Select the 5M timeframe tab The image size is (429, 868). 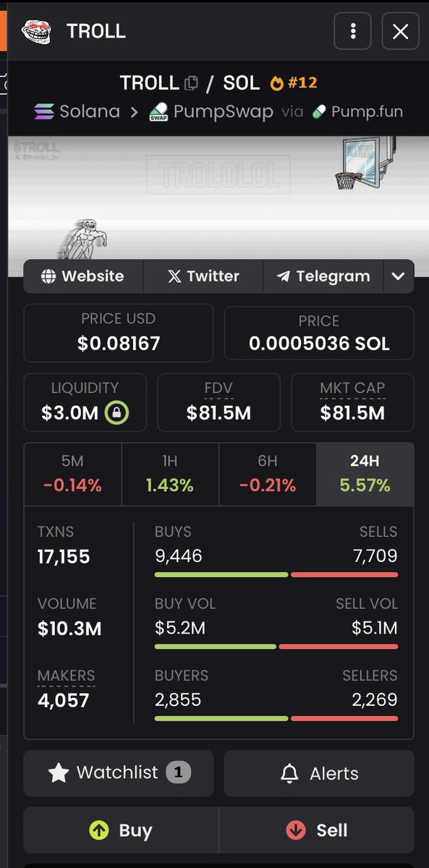click(72, 475)
